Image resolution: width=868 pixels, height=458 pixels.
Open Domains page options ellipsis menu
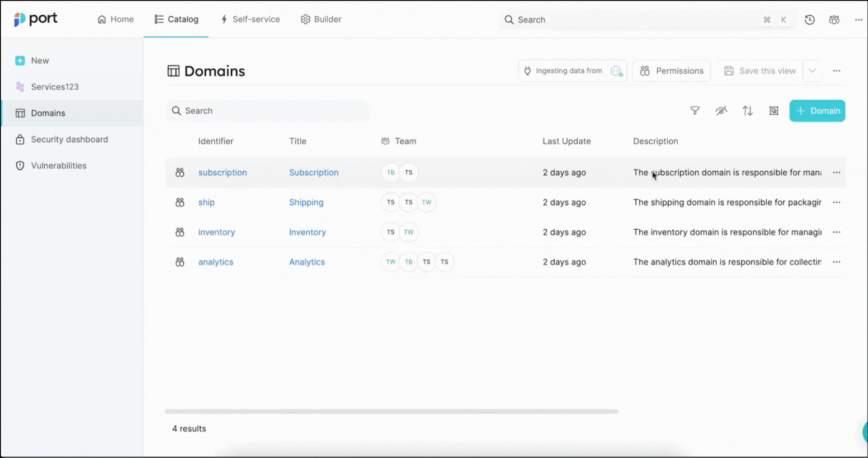tap(836, 71)
